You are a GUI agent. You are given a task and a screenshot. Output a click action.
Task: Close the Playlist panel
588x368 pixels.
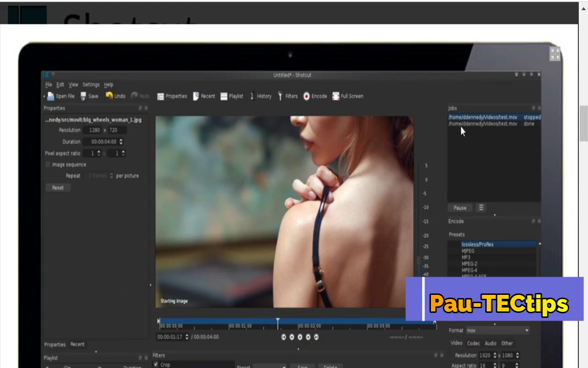pyautogui.click(x=146, y=358)
